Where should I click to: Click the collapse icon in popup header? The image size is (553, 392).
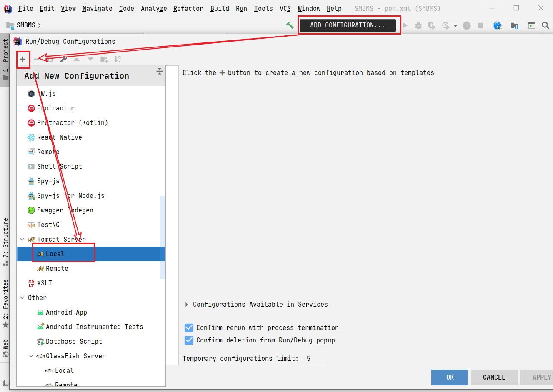pyautogui.click(x=159, y=71)
